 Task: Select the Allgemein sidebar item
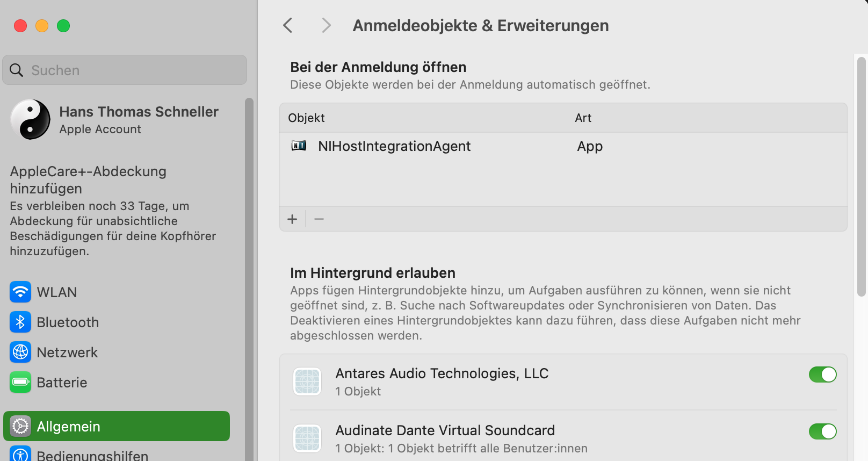click(x=117, y=426)
